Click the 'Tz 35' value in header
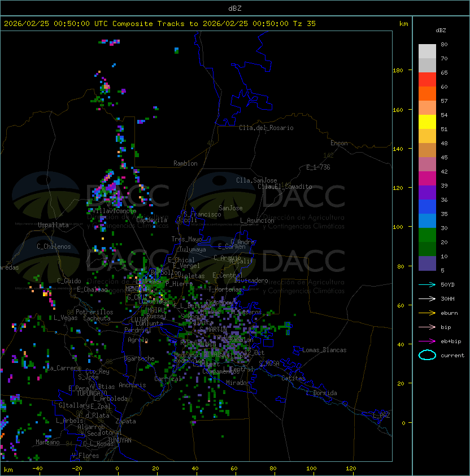470x476 pixels. tap(304, 24)
